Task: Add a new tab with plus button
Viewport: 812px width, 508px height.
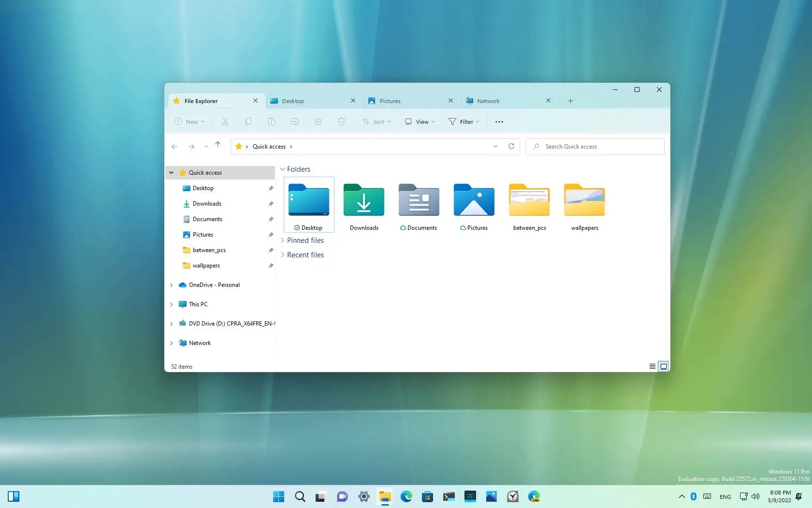Action: [x=570, y=101]
